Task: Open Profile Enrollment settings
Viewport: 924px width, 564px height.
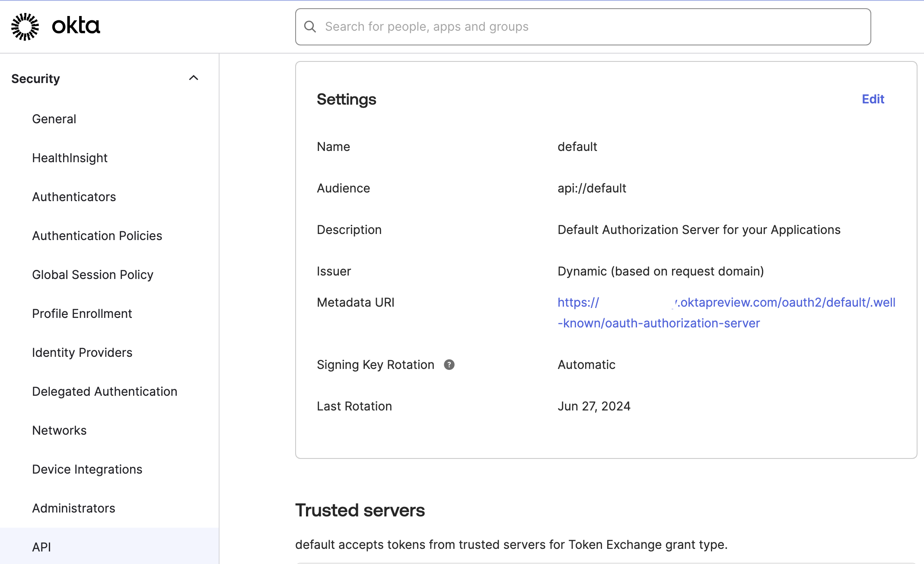Action: tap(82, 314)
